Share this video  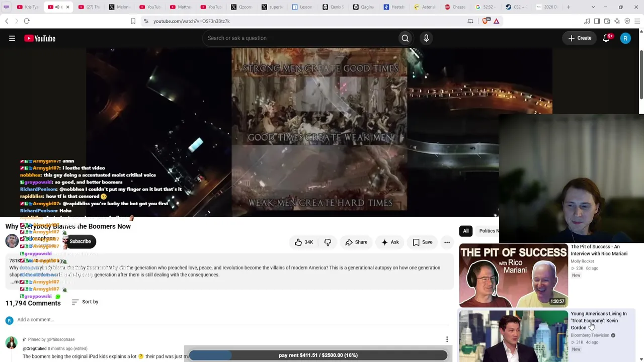click(356, 242)
